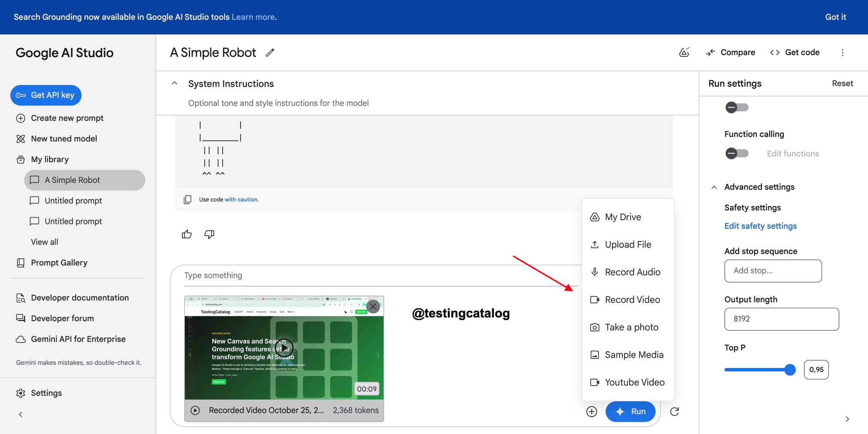Image resolution: width=868 pixels, height=434 pixels.
Task: Click the Top P value box 0,95
Action: tap(816, 370)
